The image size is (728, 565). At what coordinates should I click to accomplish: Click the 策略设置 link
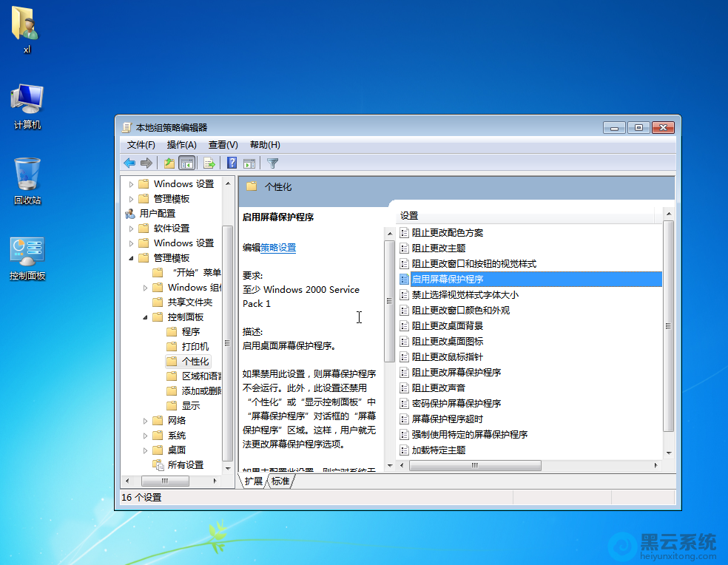278,248
